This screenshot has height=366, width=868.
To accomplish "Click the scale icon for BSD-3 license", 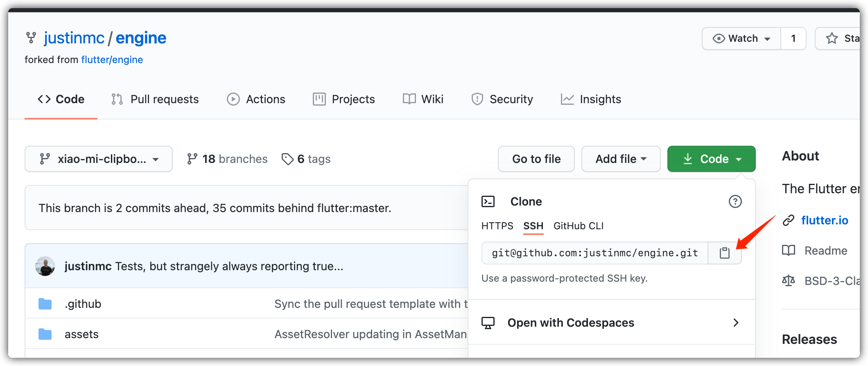I will (788, 281).
